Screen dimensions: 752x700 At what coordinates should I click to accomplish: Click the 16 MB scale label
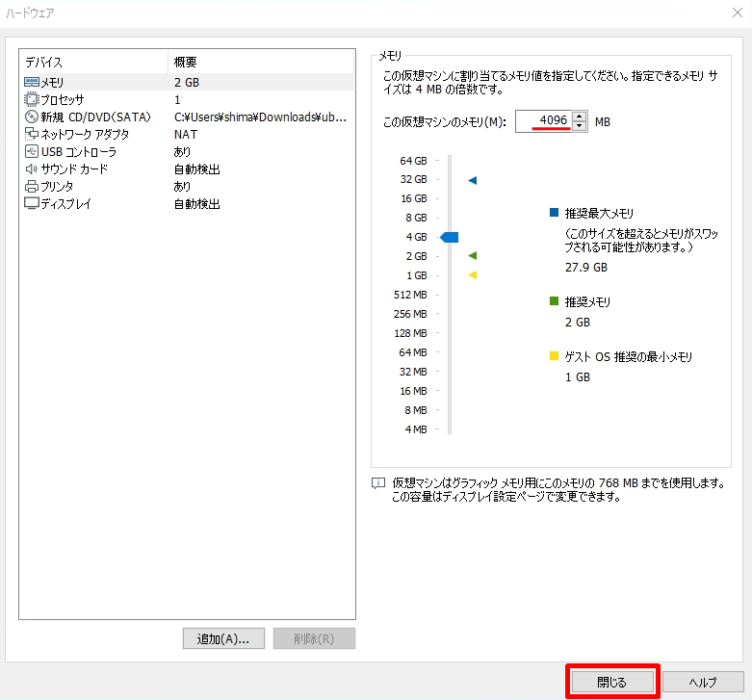pyautogui.click(x=413, y=391)
